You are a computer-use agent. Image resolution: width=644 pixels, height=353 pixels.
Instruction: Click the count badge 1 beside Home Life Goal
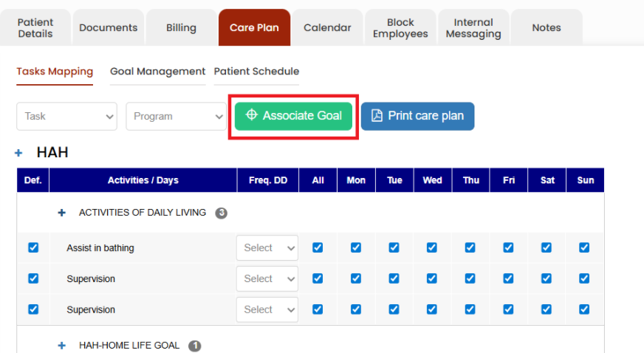click(x=195, y=346)
